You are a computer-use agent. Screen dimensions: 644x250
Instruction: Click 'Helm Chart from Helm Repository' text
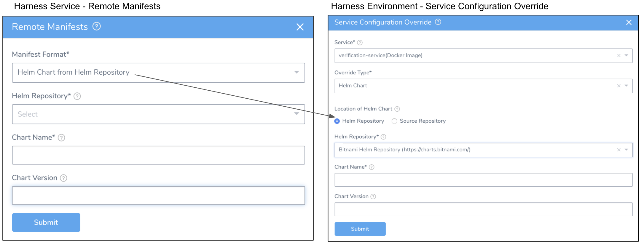74,72
